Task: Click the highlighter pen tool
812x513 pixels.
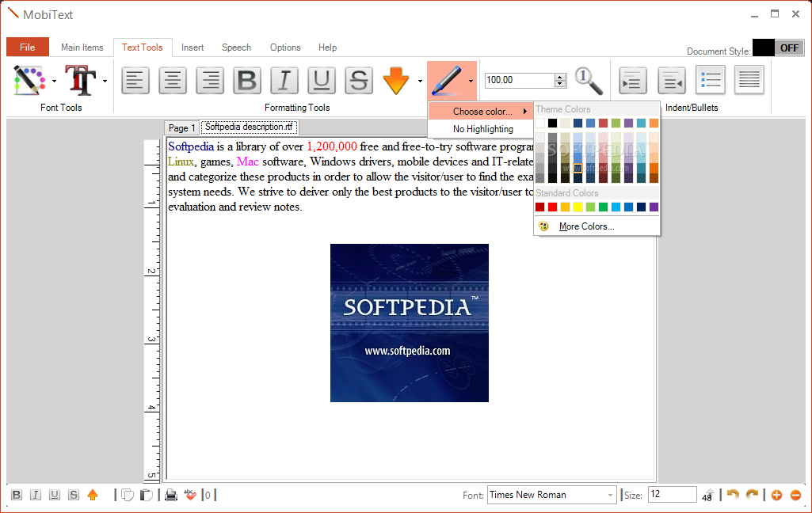Action: pos(446,80)
